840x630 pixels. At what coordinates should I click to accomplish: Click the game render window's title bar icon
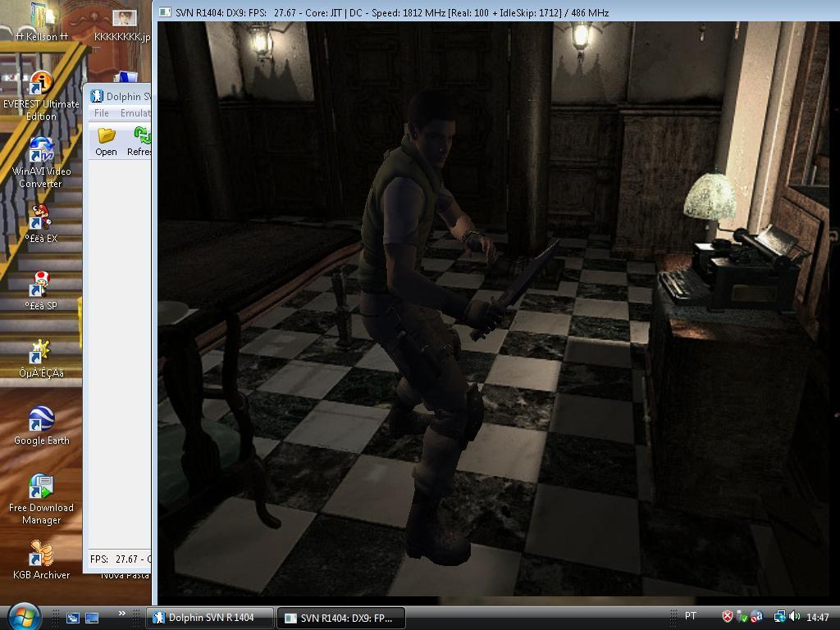(x=165, y=12)
